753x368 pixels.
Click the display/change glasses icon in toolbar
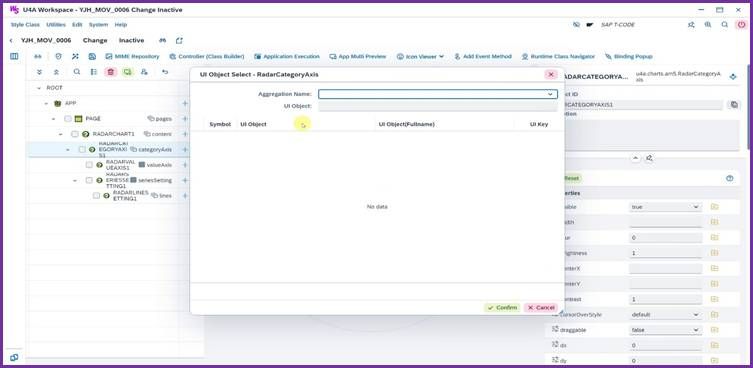38,56
